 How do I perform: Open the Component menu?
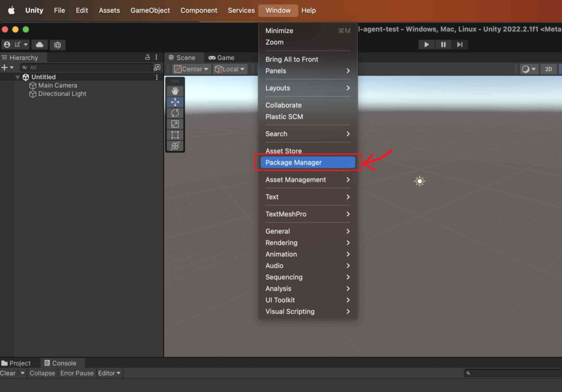coord(199,10)
